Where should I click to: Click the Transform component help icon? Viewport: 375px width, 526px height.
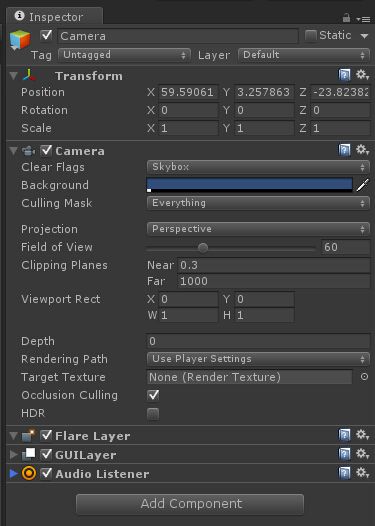344,75
